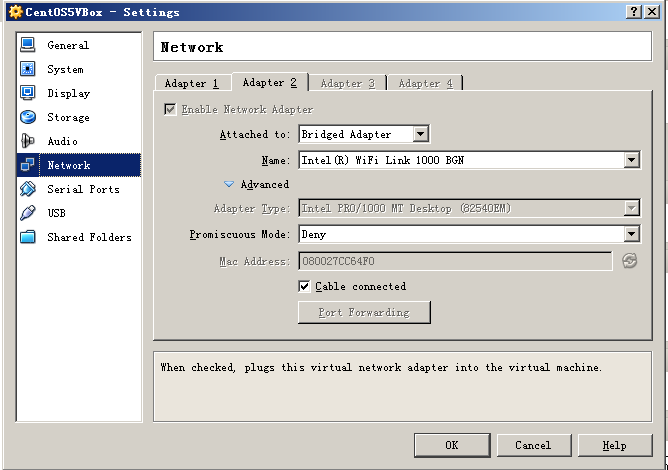Open the Attached to dropdown
Viewport: 668px width, 470px height.
pos(364,134)
